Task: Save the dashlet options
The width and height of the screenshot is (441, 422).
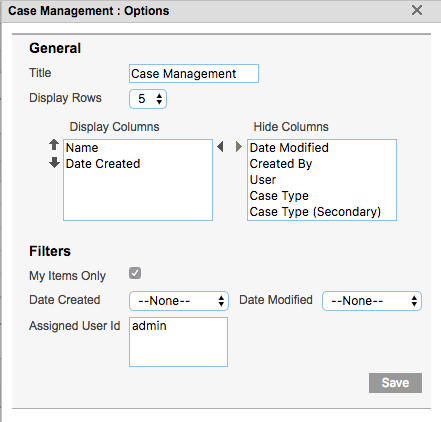Action: pos(395,383)
